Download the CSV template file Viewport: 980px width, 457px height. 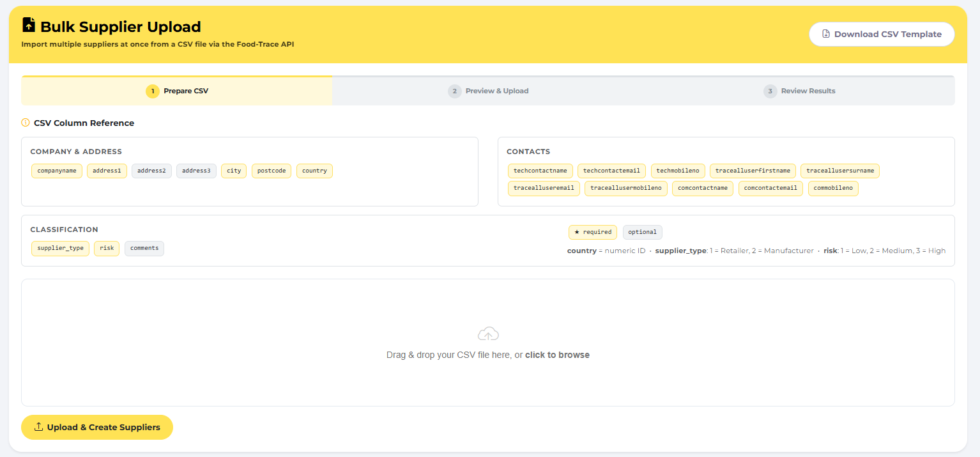pos(881,35)
